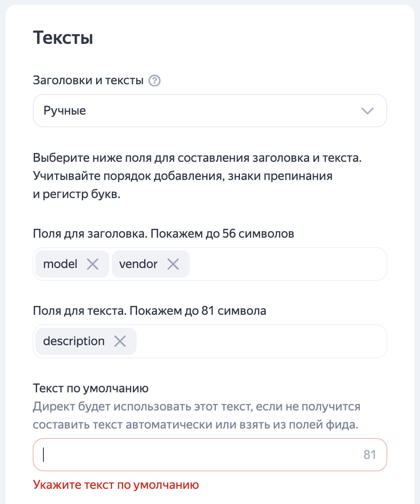Select the vendor chip label
Screen dimensions: 420x504
(x=138, y=264)
